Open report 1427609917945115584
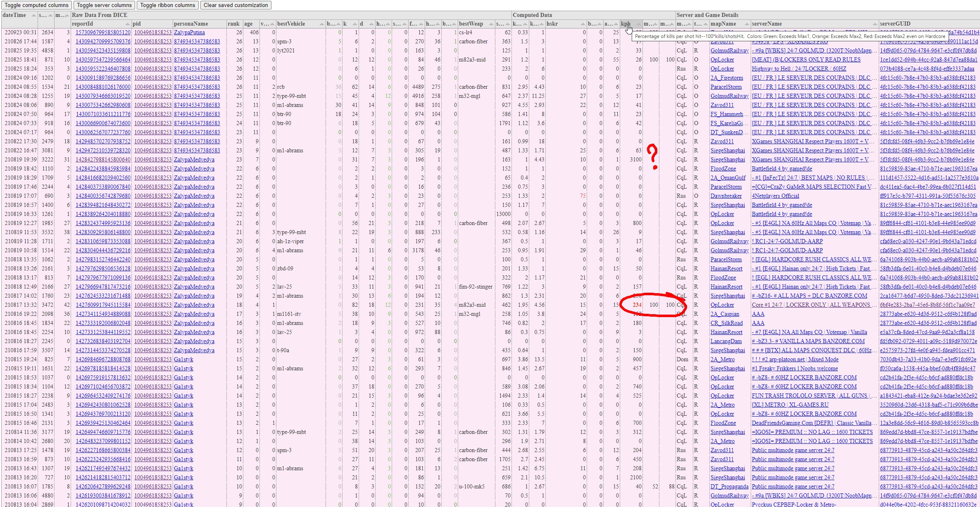This screenshot has height=507, width=980. (x=103, y=305)
